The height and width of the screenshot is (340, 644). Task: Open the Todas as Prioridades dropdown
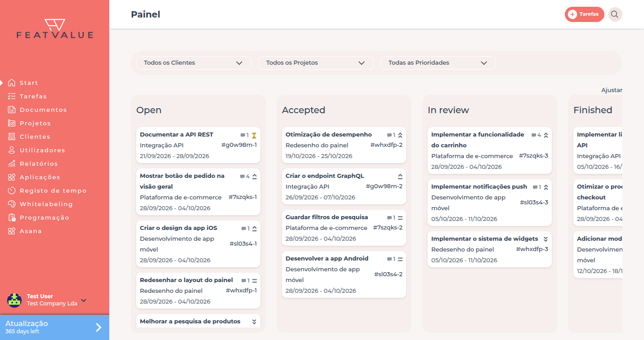point(438,63)
